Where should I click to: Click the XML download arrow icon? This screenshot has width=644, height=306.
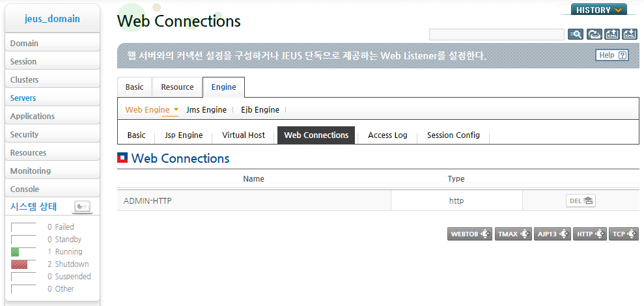[x=630, y=35]
